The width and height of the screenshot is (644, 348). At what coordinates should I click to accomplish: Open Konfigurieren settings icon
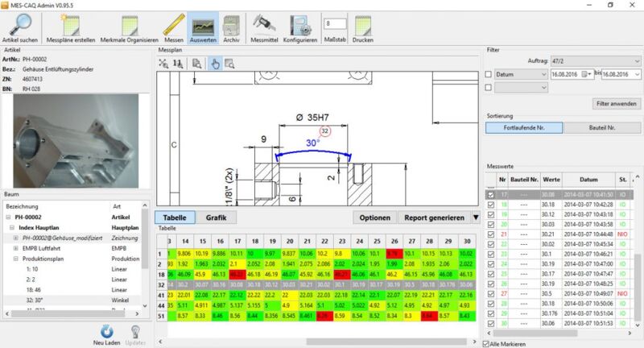(x=300, y=28)
